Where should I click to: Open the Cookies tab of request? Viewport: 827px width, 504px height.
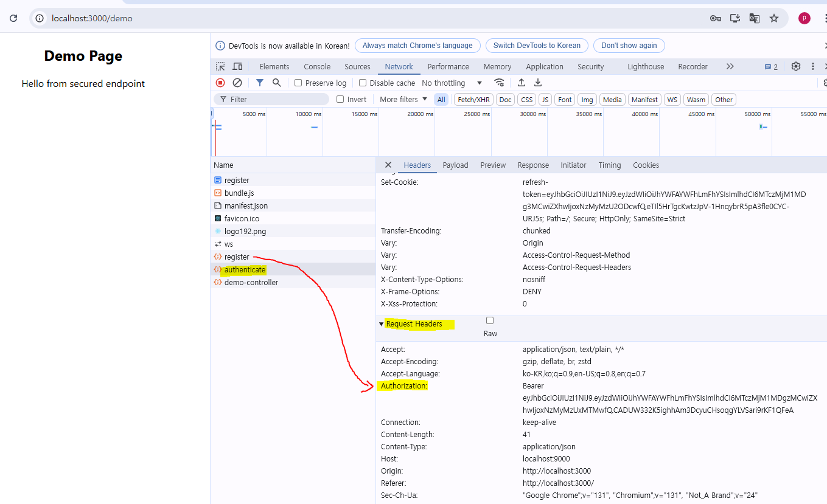(x=646, y=165)
